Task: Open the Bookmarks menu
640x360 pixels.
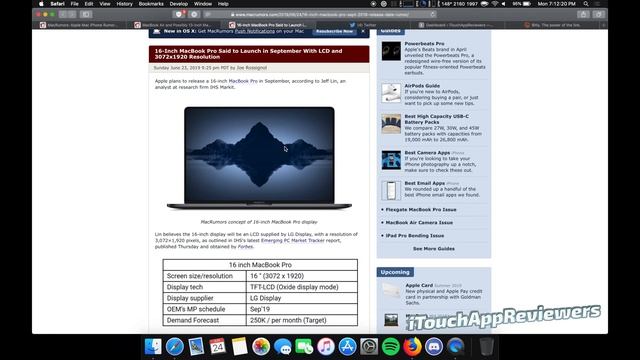Action: point(151,4)
